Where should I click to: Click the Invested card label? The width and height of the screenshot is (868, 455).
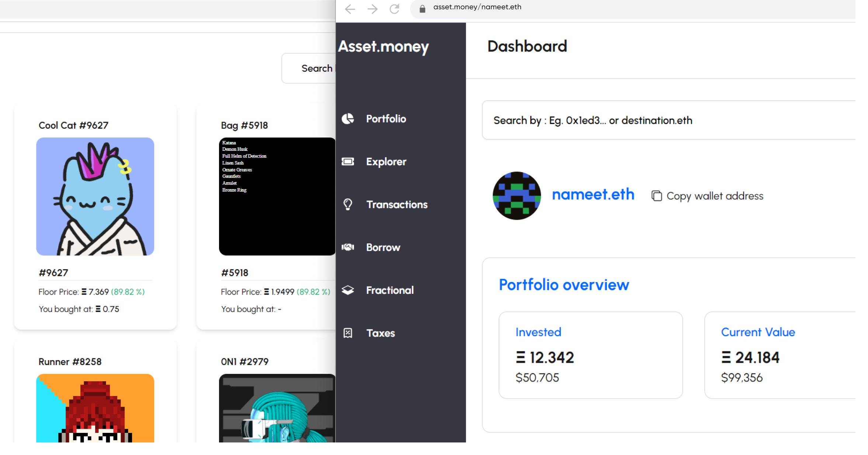point(538,332)
